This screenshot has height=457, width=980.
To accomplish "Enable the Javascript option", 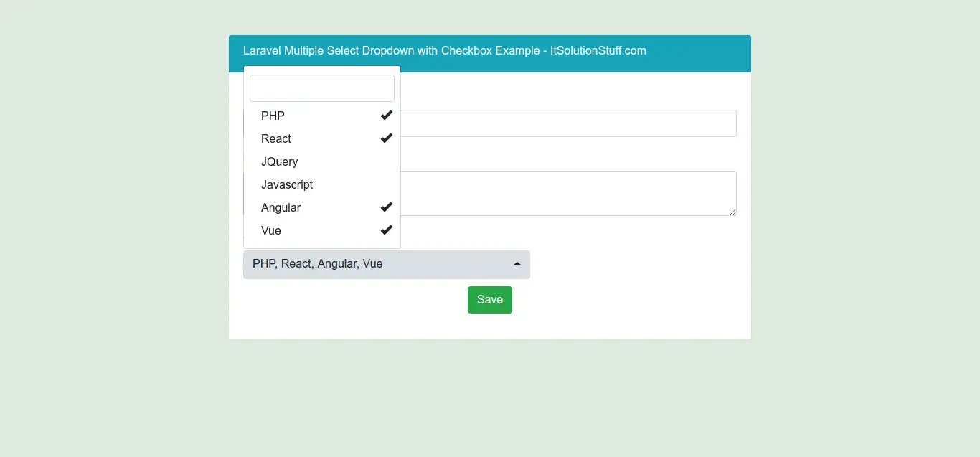I will pos(287,184).
